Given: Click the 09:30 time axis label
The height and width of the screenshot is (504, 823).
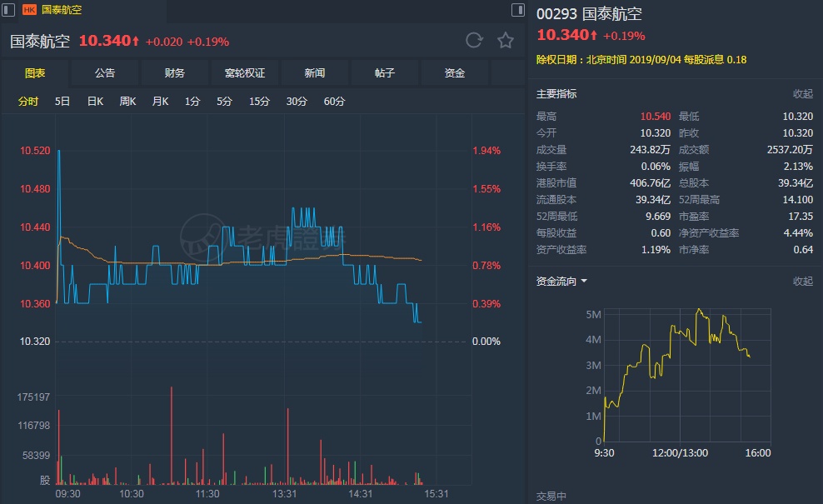Looking at the screenshot, I should [67, 493].
